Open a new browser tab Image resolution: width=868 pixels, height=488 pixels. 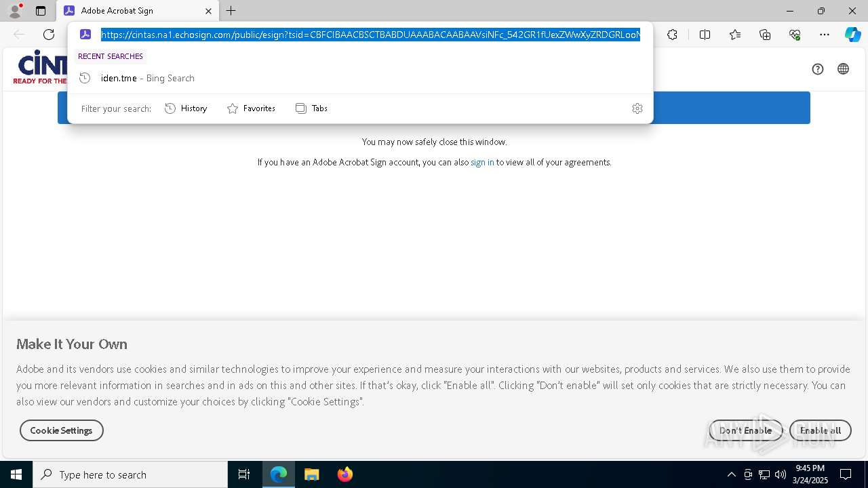point(231,11)
